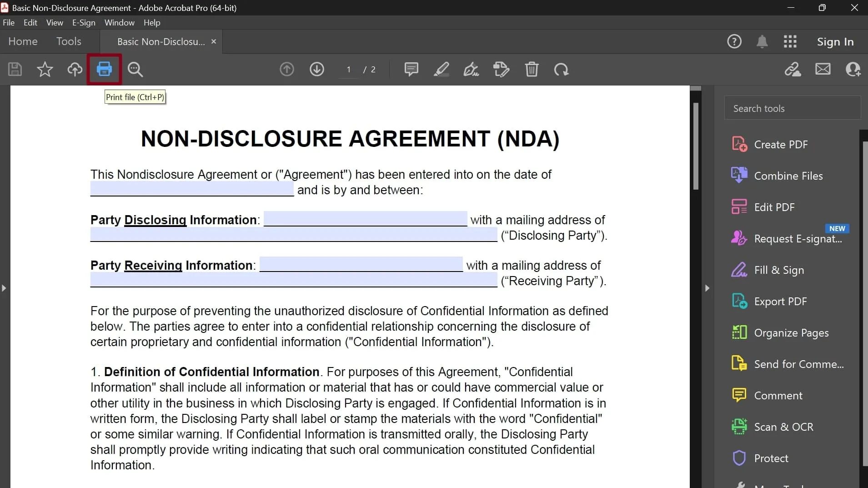This screenshot has height=488, width=868.
Task: Open Send for Comments tool
Action: click(x=799, y=364)
